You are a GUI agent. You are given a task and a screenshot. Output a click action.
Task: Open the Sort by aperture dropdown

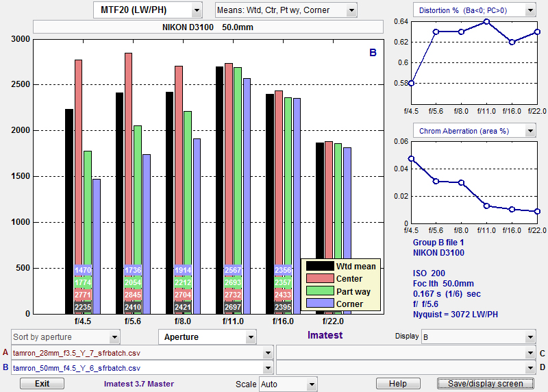pos(66,337)
